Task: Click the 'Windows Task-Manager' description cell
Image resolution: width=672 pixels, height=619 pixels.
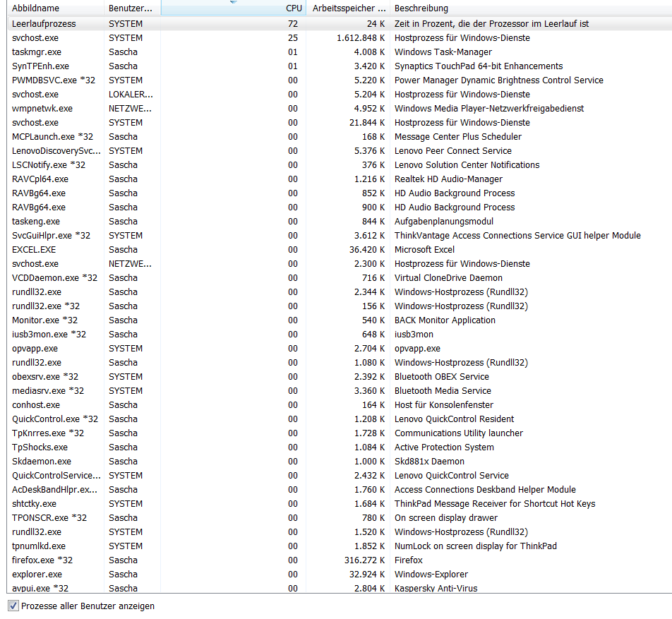Action: tap(443, 52)
